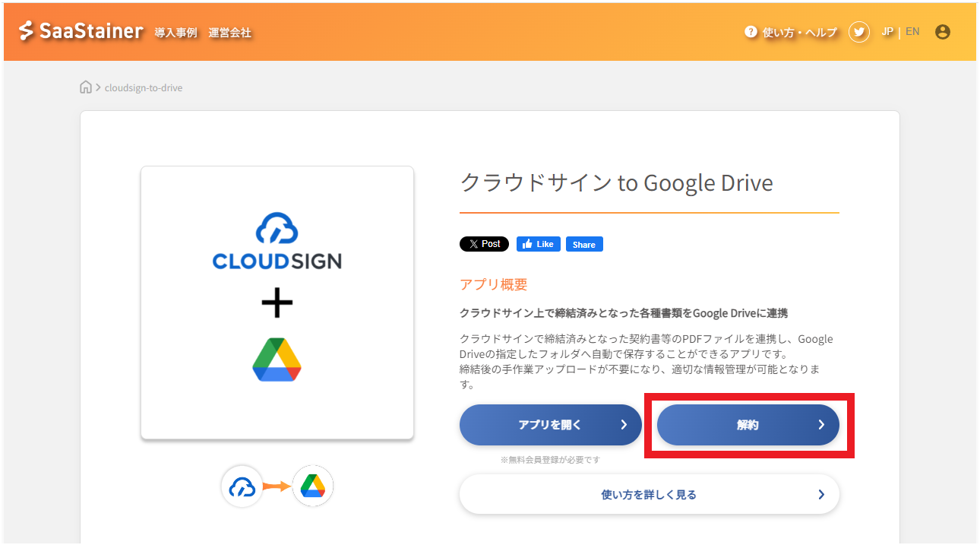Click the 解約 cancel button
Screen dimensions: 980x545
click(748, 425)
